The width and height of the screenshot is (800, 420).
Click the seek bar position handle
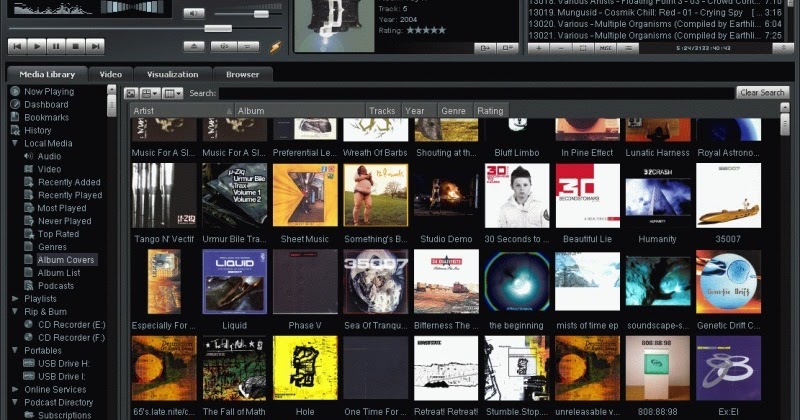218,29
